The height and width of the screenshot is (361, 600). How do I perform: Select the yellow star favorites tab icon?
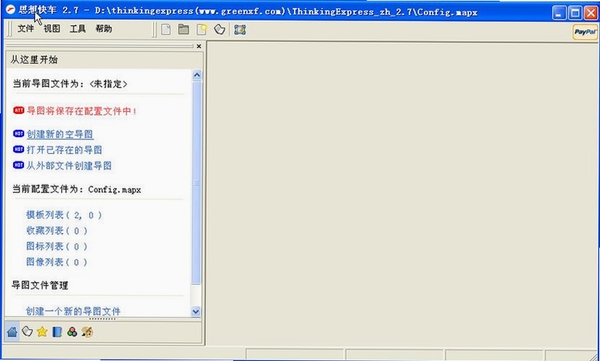42,332
